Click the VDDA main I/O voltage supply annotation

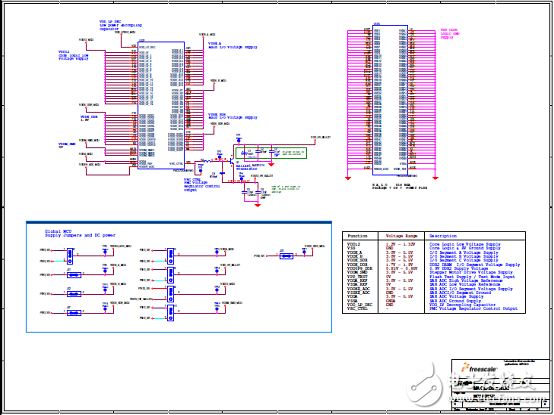click(x=232, y=45)
